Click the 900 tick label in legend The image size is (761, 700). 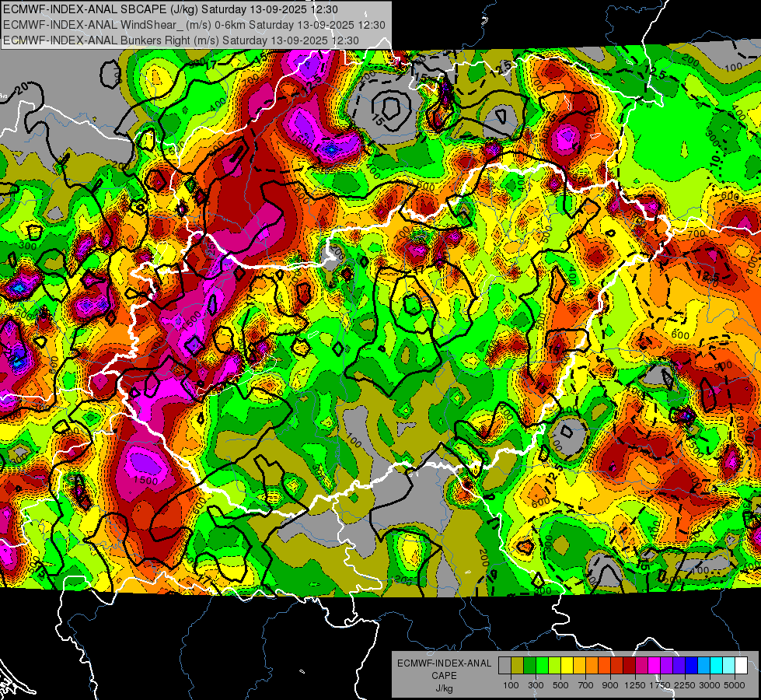(610, 685)
